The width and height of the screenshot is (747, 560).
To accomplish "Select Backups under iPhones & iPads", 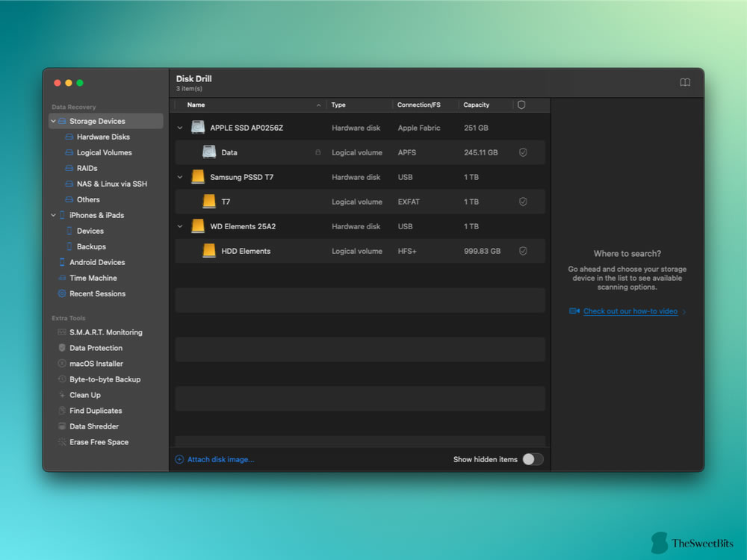I will click(91, 246).
